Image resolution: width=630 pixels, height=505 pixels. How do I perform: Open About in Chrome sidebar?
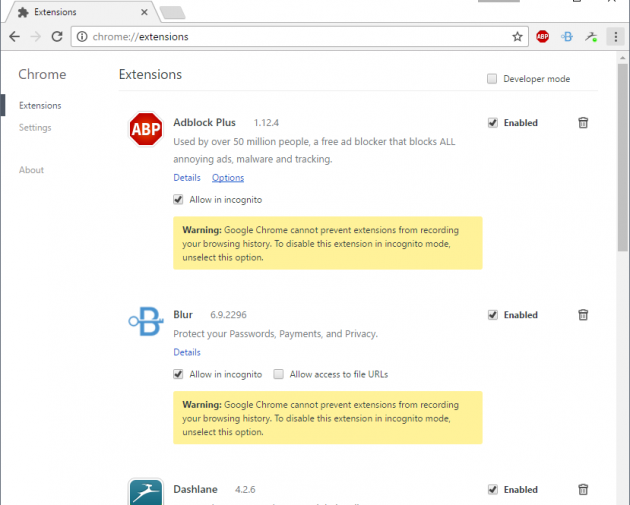(x=31, y=170)
